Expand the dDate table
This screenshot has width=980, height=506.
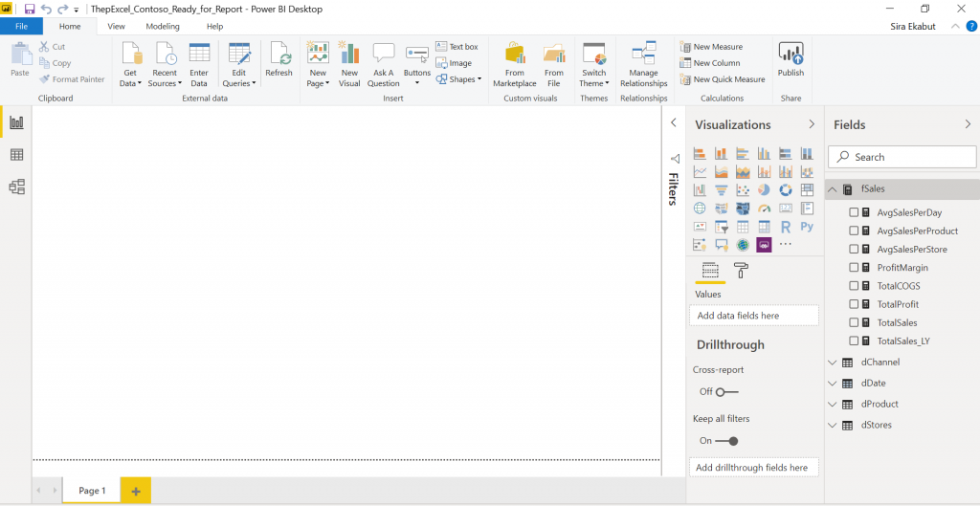tap(832, 383)
